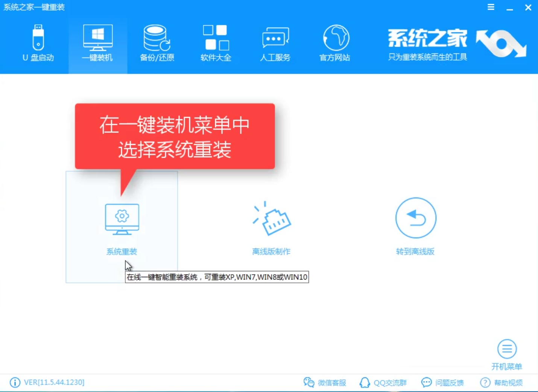
Task: Click the 备份/还原 backup and restore icon
Action: (157, 42)
